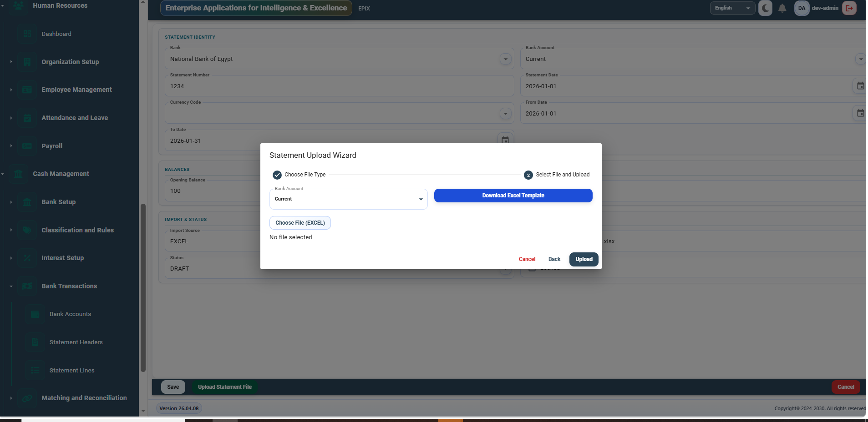The height and width of the screenshot is (422, 868).
Task: Expand the Attendance and Leave menu arrow
Action: 11,118
